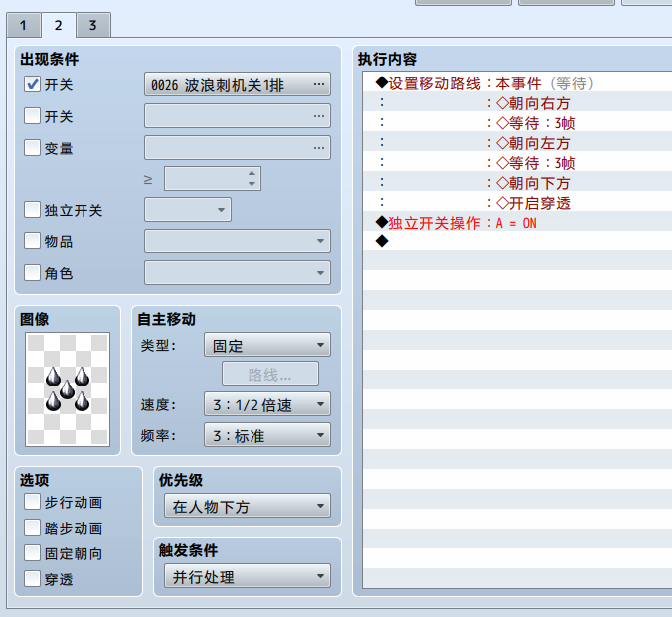Enable the 角色 condition checkbox
This screenshot has width=672, height=617.
pos(32,273)
